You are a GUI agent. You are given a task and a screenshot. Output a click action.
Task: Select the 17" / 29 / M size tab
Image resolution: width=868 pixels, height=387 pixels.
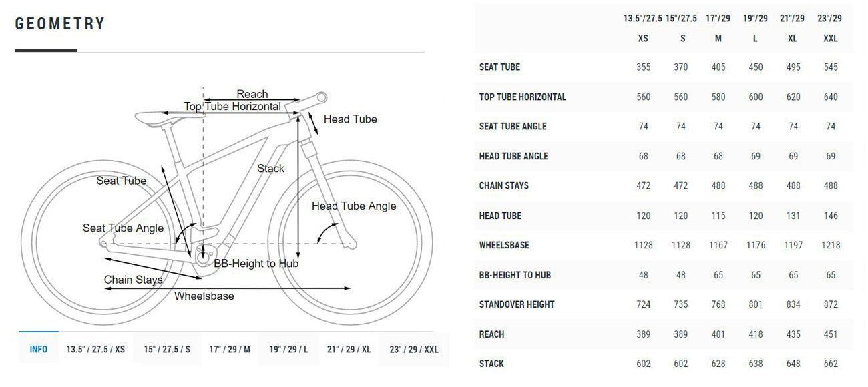coord(230,349)
